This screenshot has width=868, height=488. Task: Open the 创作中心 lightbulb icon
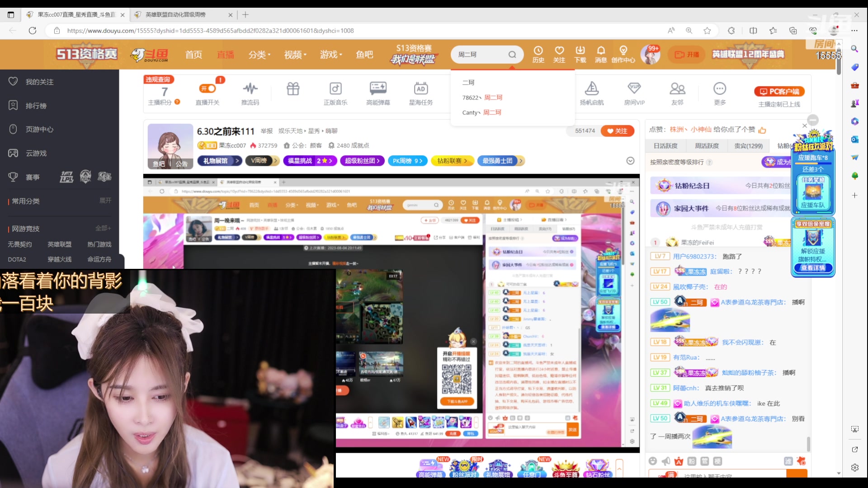tap(623, 54)
